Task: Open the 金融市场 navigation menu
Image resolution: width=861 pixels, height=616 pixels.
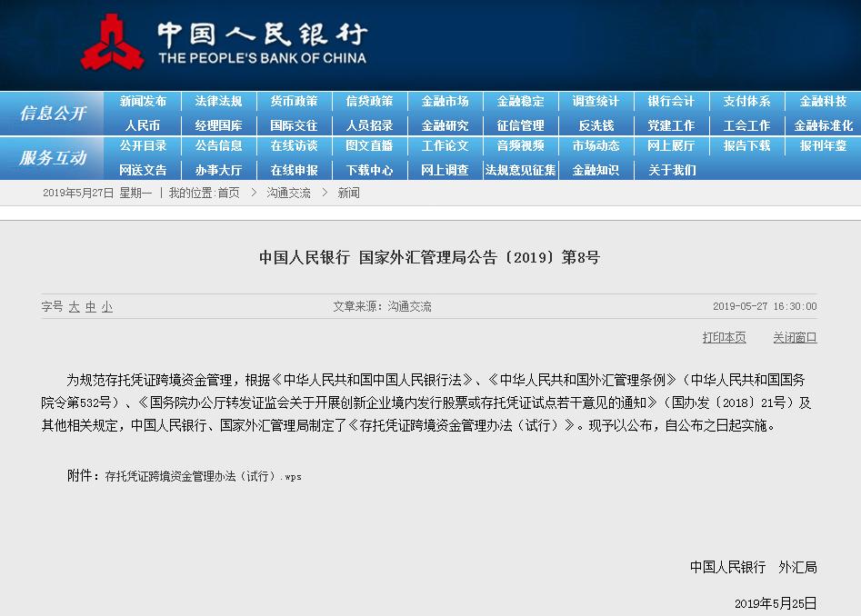Action: coord(445,103)
